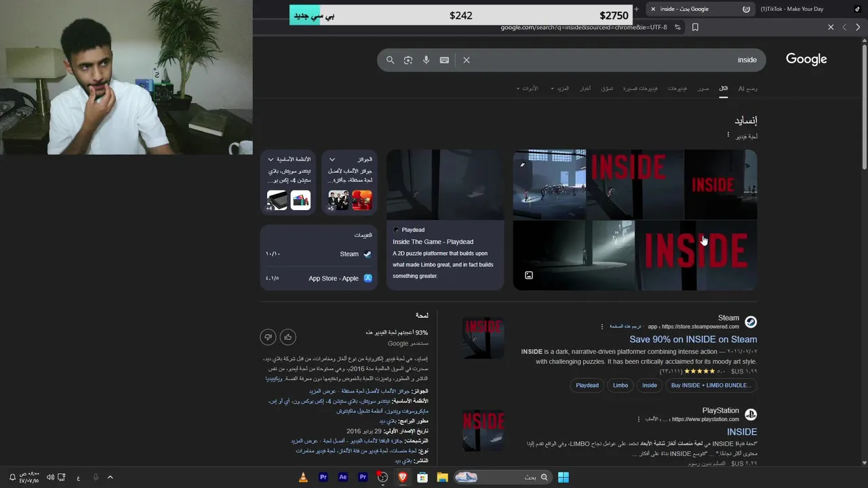Clear the search query with the X icon
The width and height of the screenshot is (868, 488).
tap(467, 60)
